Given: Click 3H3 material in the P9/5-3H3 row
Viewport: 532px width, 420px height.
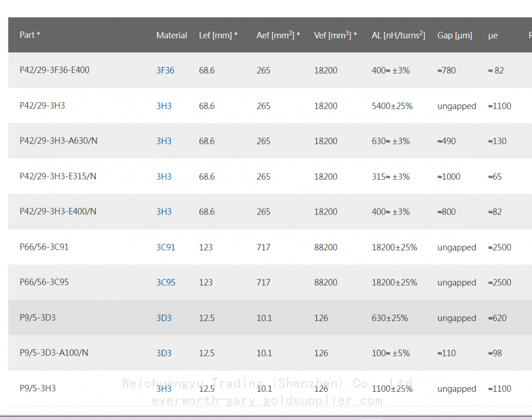Looking at the screenshot, I should tap(164, 389).
